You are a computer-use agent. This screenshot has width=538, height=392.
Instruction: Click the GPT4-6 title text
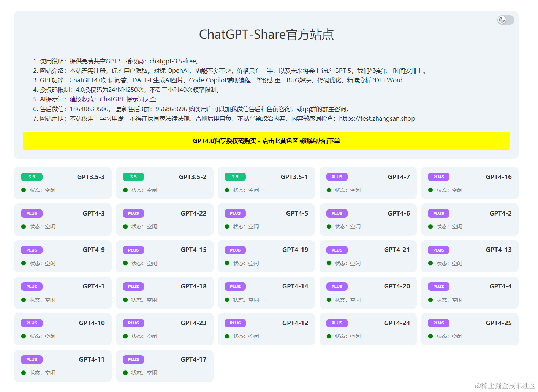click(x=399, y=213)
